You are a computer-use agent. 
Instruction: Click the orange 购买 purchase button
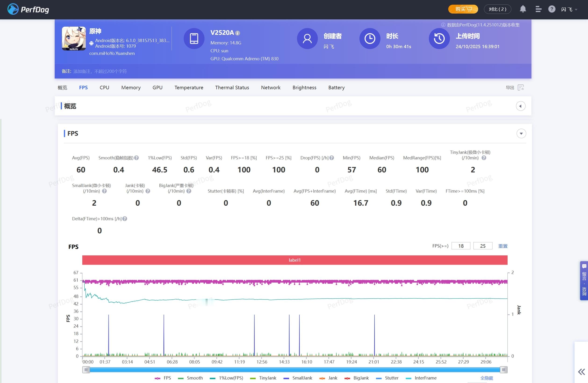point(463,9)
